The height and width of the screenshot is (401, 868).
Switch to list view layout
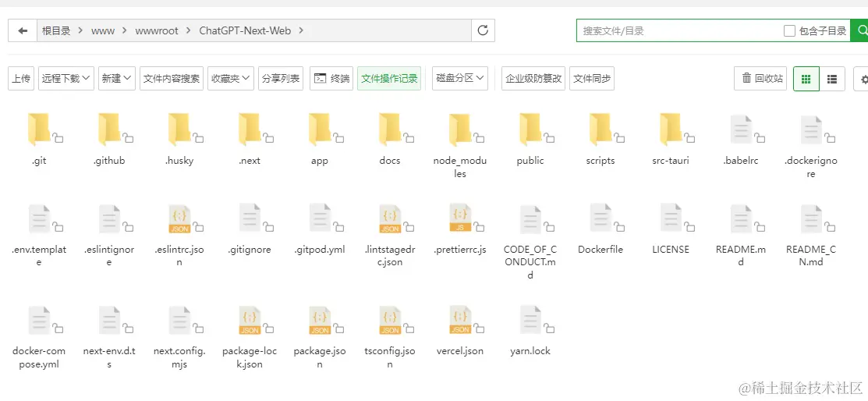pos(832,79)
